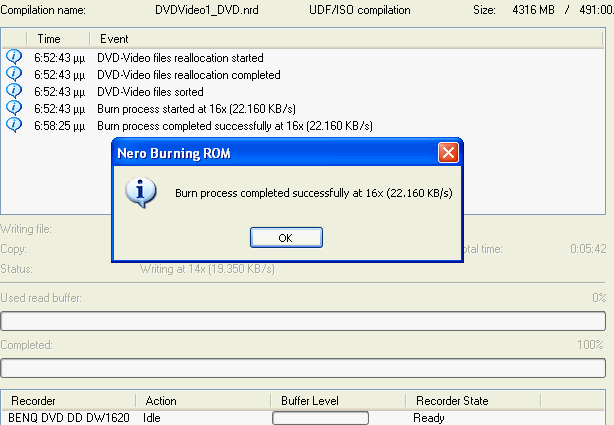Click info icon beside 'Burn process started' event
This screenshot has width=614, height=425.
tap(14, 108)
